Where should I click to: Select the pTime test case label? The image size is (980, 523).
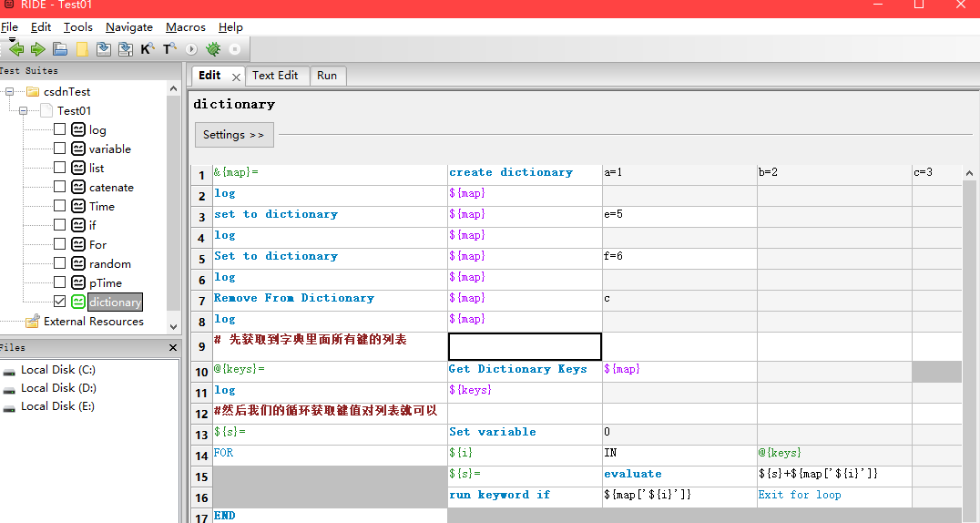[106, 282]
